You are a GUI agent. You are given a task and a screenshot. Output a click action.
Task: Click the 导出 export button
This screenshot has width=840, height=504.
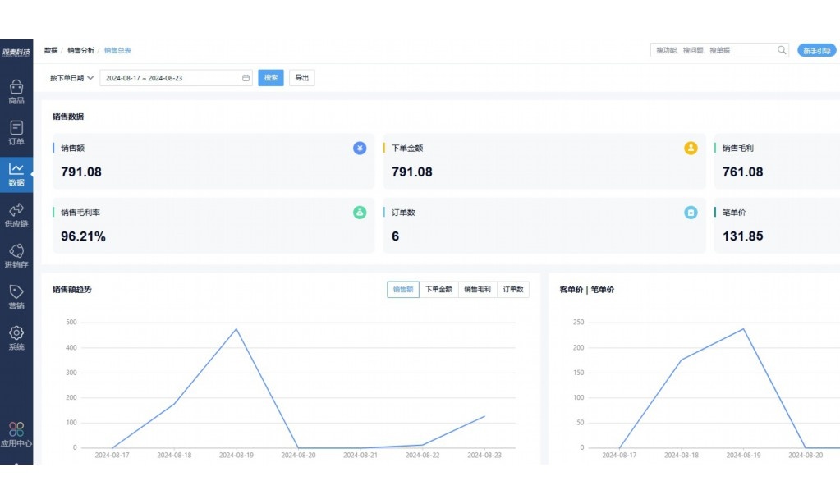[x=301, y=78]
